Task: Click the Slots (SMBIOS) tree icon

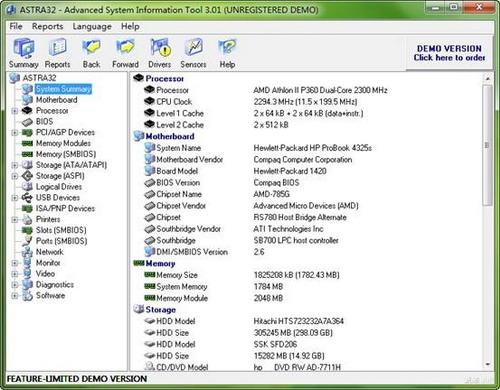Action: click(27, 230)
